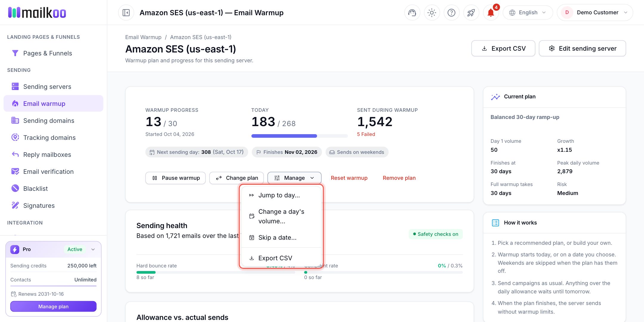Select the Email warmup sidebar item

[53, 103]
